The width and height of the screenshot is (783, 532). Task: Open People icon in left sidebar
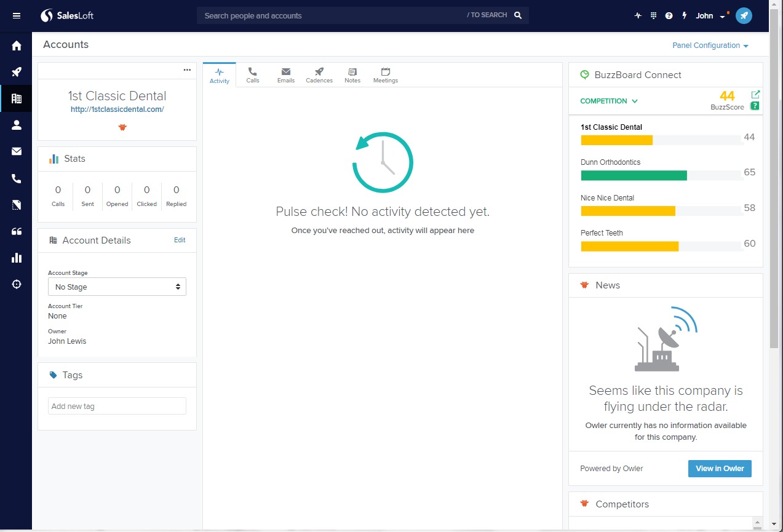pos(17,125)
